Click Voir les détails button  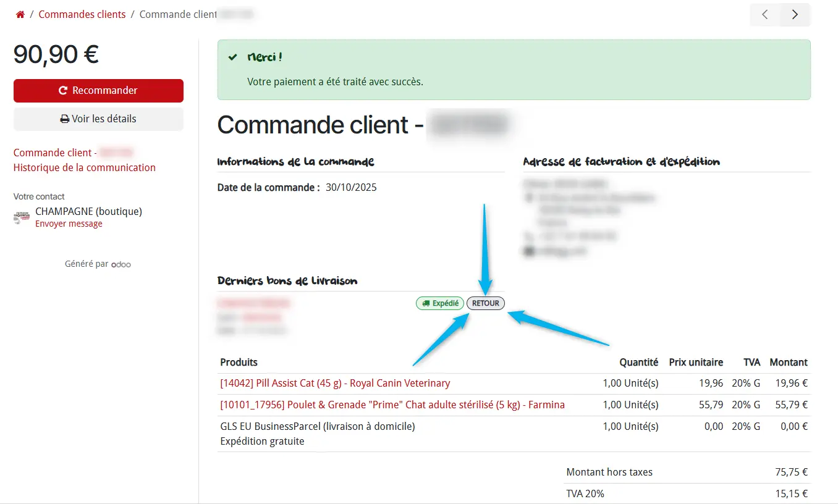[x=98, y=119]
